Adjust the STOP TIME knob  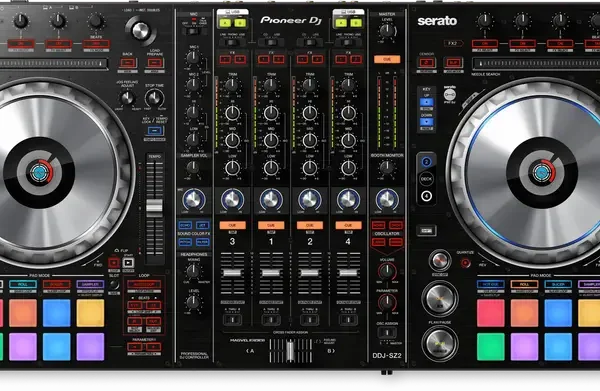coord(154,98)
